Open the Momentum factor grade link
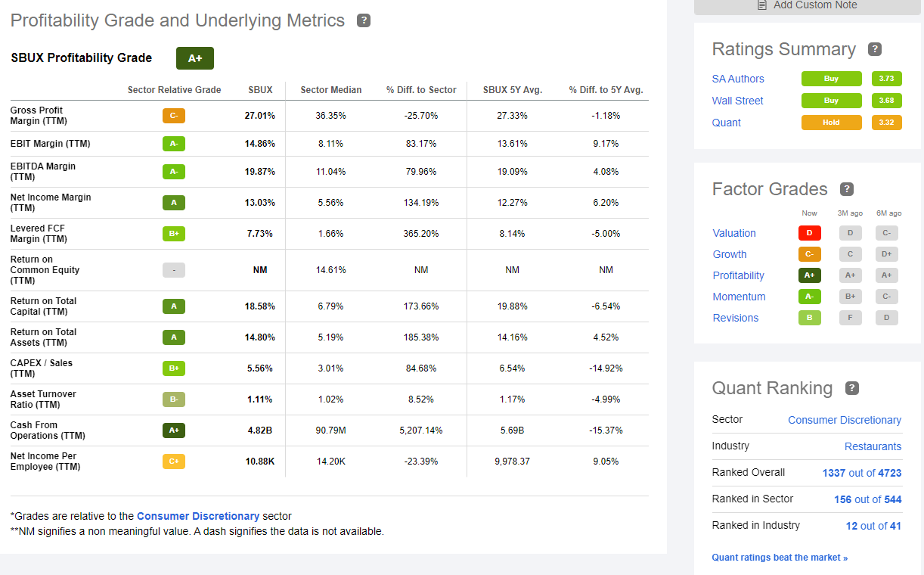 click(x=739, y=297)
